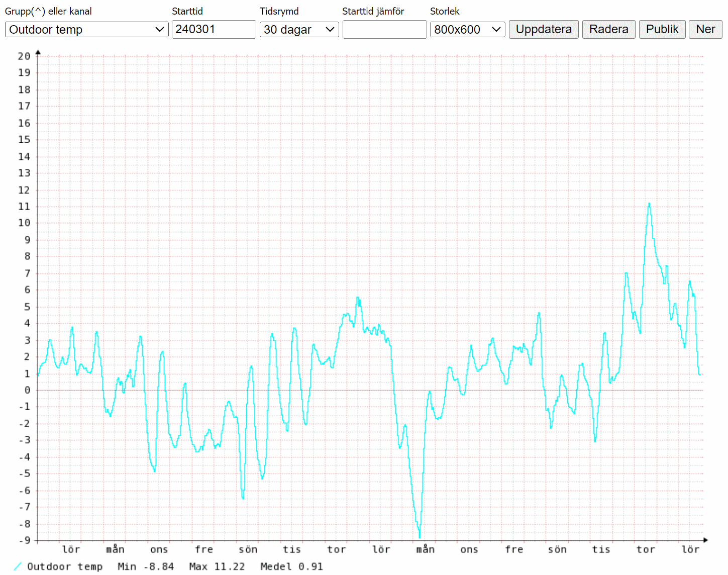Click the 20 label on the y-axis
This screenshot has height=575, width=728.
coord(24,56)
